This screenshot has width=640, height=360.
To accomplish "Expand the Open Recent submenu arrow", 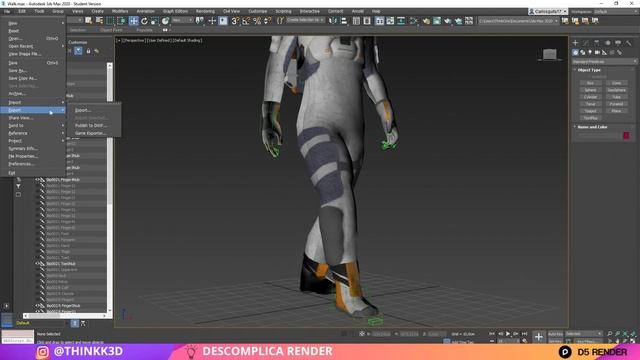I will [x=63, y=46].
